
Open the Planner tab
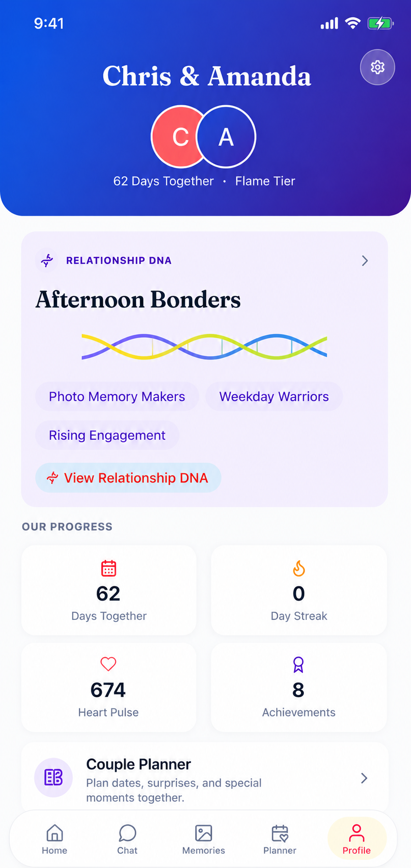pyautogui.click(x=280, y=839)
